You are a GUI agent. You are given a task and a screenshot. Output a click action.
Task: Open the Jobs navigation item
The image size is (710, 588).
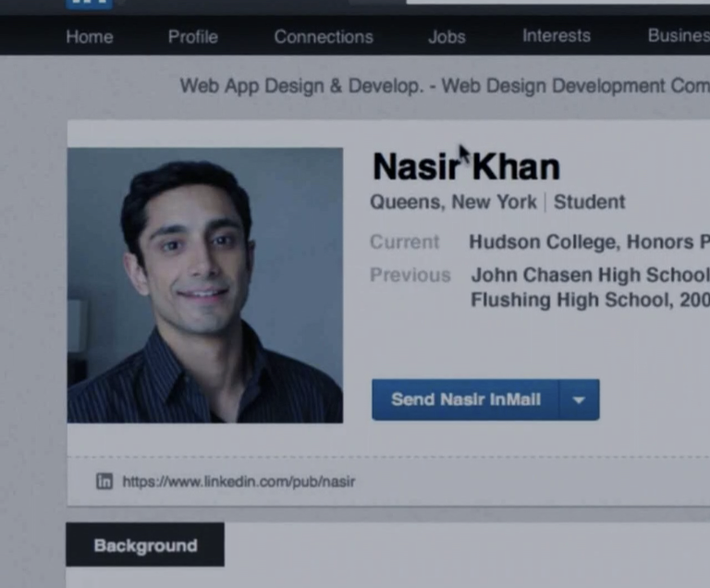[x=447, y=37]
